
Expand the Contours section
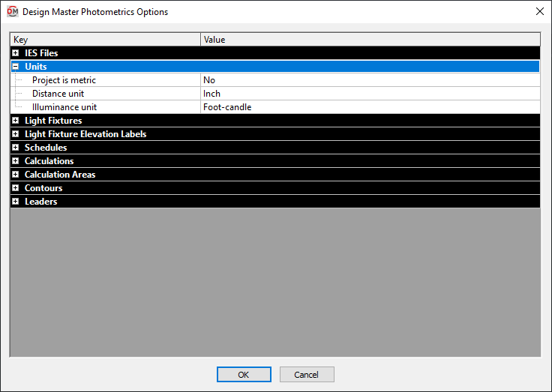[x=16, y=188]
